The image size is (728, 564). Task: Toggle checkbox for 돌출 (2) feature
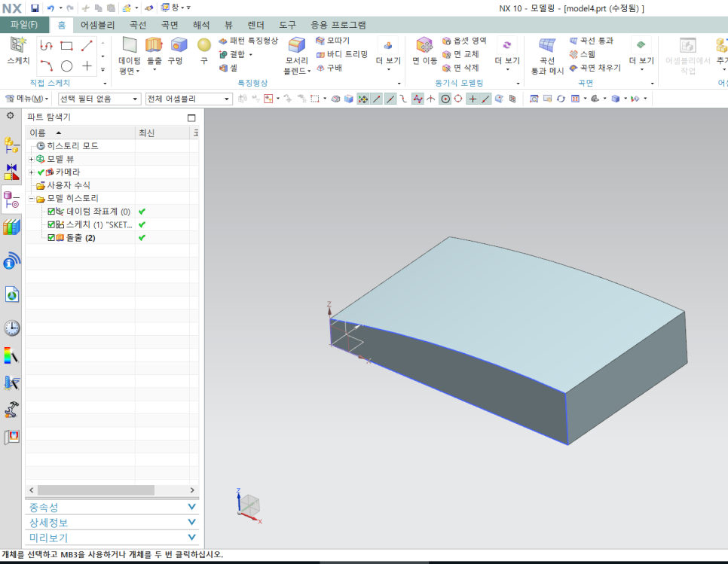51,237
